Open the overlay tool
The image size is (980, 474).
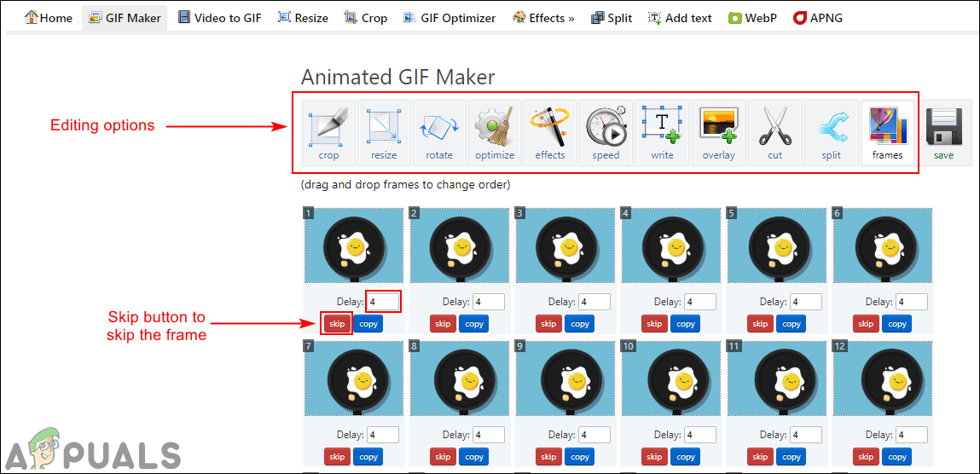click(x=719, y=133)
